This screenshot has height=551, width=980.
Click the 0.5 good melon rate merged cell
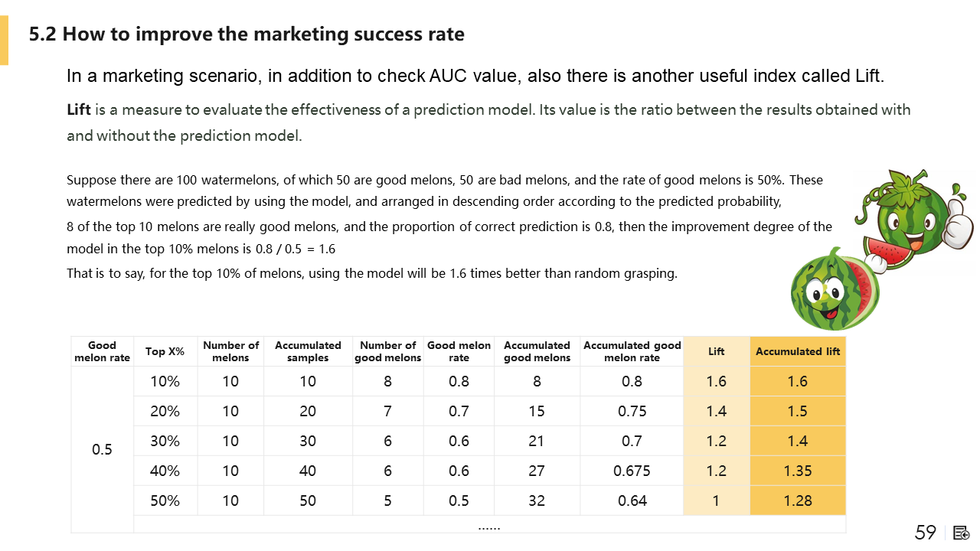[102, 449]
